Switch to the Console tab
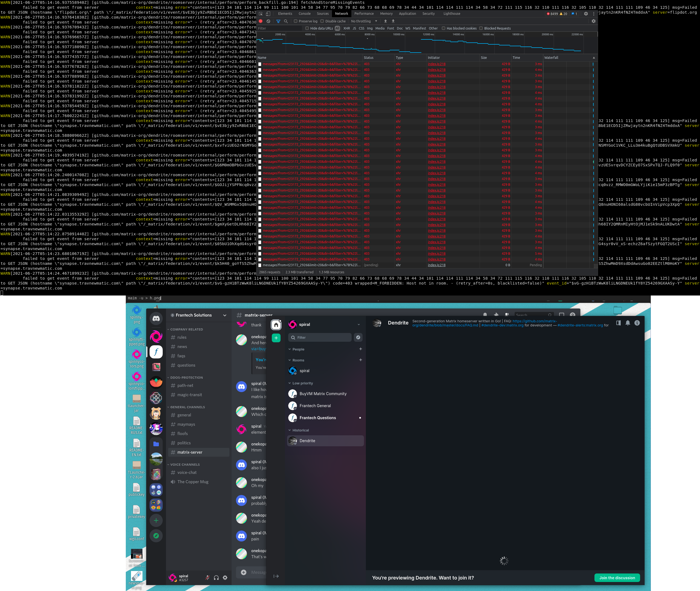700x591 pixels. pyautogui.click(x=305, y=14)
